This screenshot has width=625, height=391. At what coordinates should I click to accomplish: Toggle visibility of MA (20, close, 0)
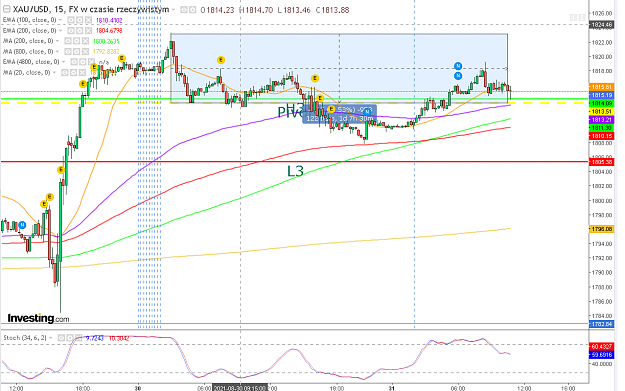click(x=64, y=73)
